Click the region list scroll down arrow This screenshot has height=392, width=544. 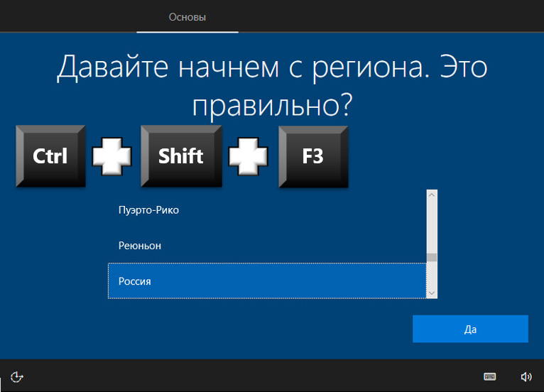click(432, 293)
